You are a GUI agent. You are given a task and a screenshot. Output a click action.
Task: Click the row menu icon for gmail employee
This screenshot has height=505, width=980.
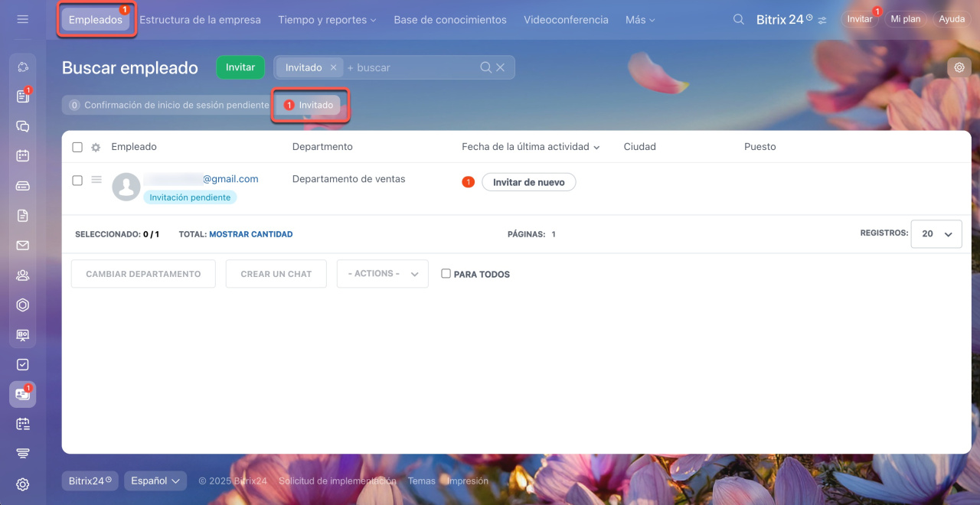[96, 180]
